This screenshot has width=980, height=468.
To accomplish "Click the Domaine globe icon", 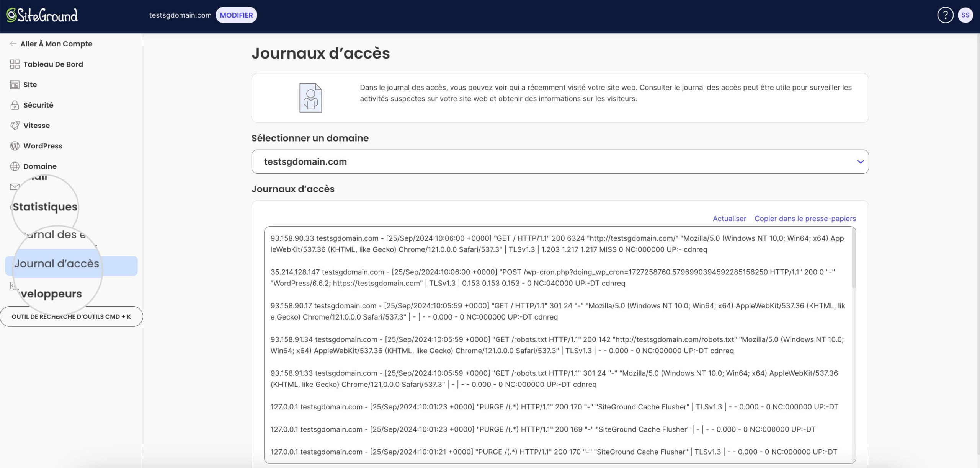I will [x=15, y=166].
